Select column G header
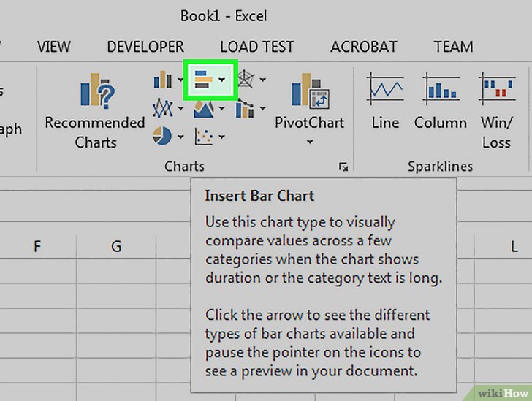Image resolution: width=532 pixels, height=401 pixels. (x=116, y=247)
